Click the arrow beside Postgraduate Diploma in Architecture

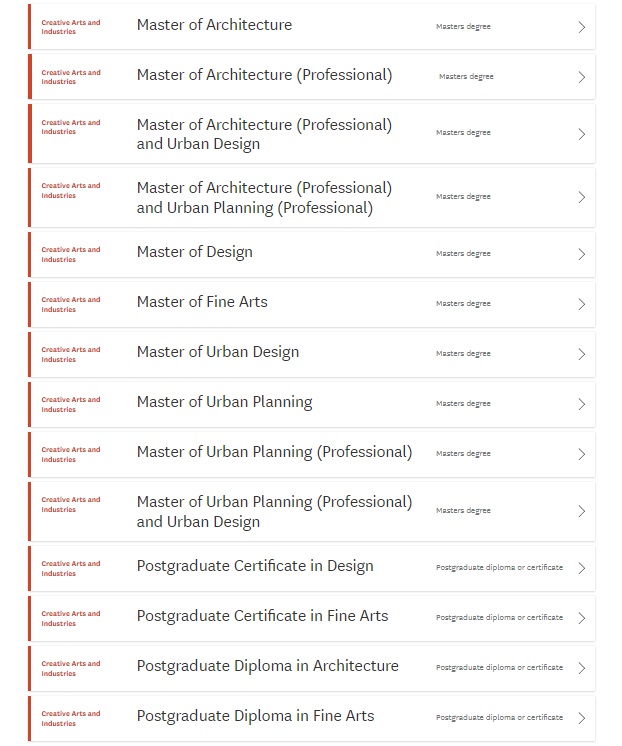[x=582, y=668]
